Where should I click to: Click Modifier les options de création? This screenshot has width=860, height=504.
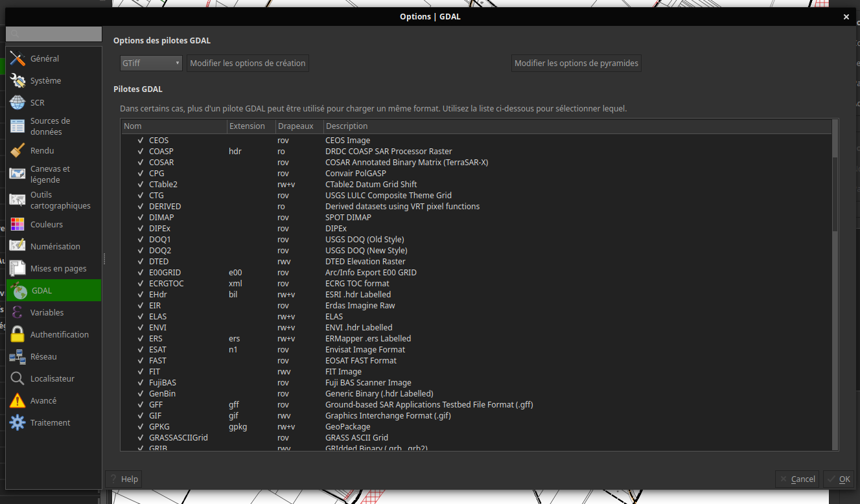coord(248,63)
